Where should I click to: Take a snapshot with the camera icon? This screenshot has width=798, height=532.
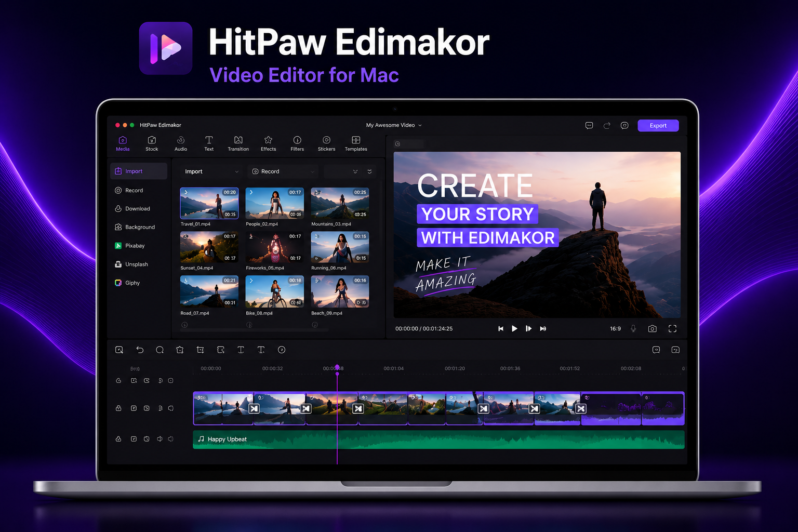[x=653, y=328]
